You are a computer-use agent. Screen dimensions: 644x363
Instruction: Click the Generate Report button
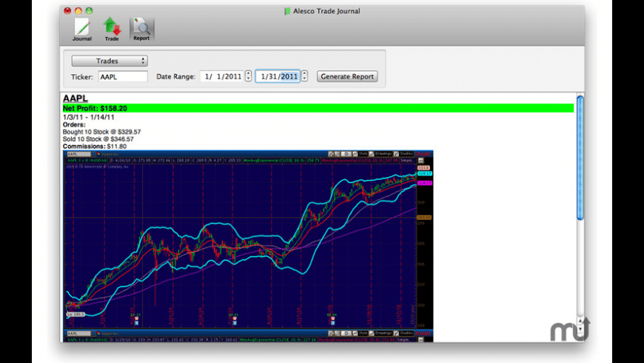(347, 76)
